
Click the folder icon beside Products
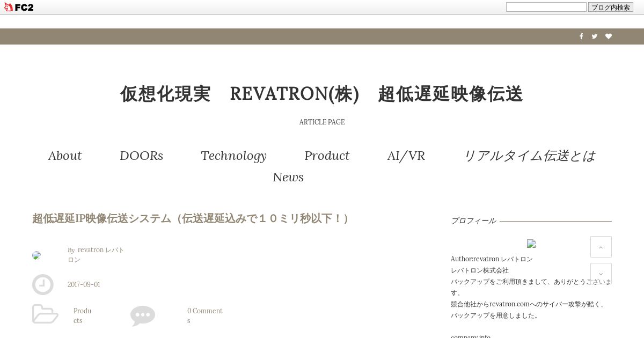point(45,314)
